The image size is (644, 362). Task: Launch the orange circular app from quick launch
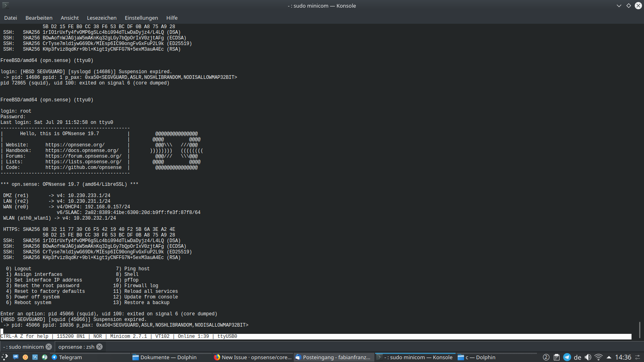click(25, 357)
